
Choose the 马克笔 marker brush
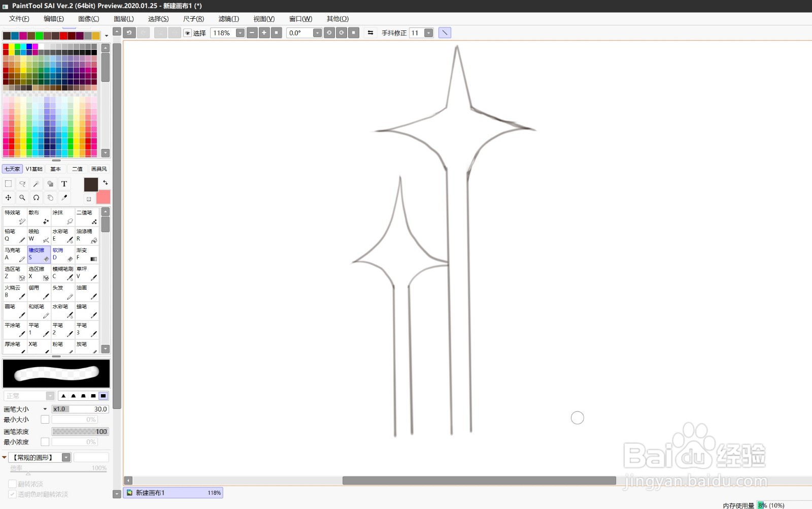pos(15,254)
